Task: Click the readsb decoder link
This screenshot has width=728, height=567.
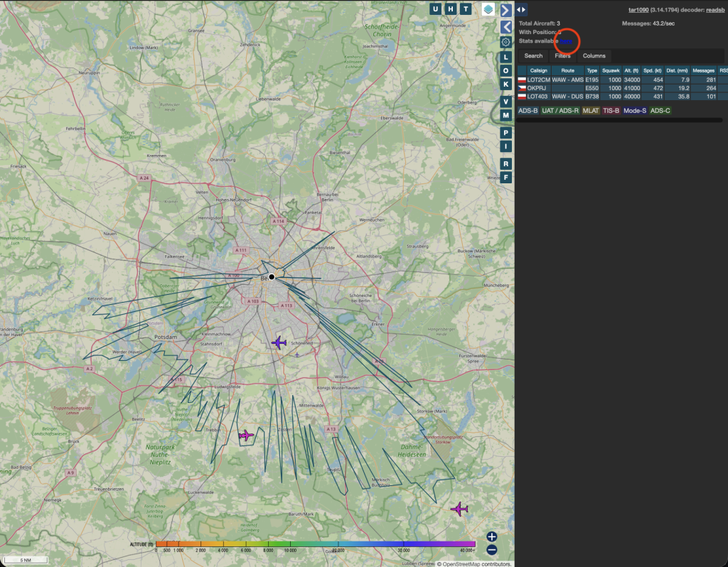Action: pyautogui.click(x=714, y=9)
